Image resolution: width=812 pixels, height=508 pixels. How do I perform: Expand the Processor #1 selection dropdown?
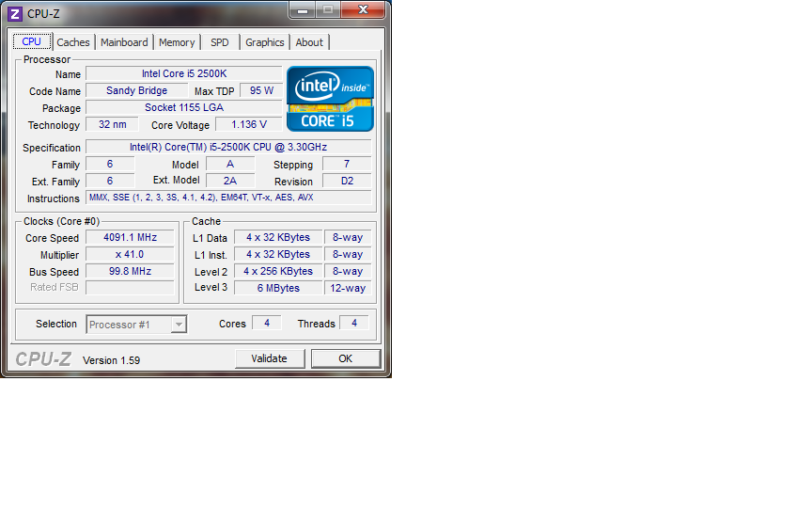(179, 325)
